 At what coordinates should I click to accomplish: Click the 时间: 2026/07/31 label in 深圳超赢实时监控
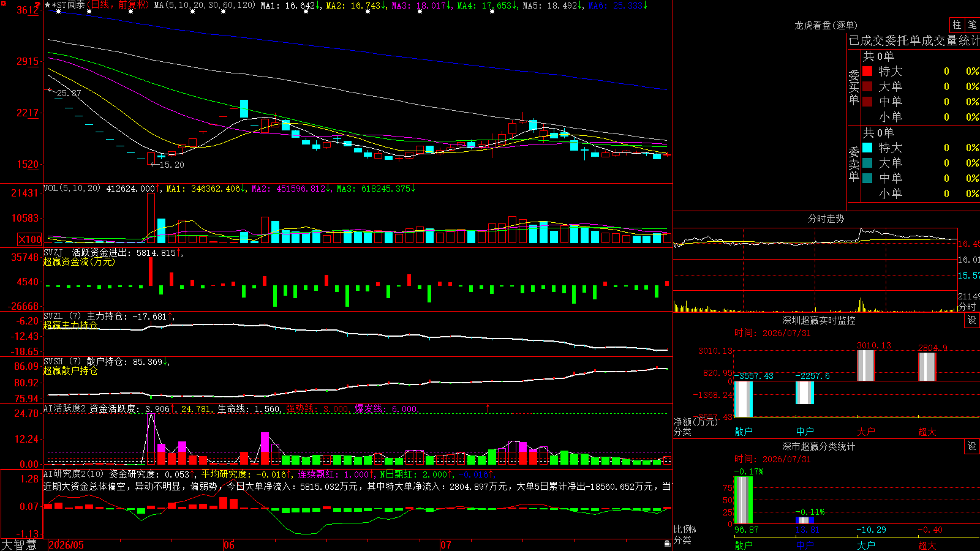(772, 333)
